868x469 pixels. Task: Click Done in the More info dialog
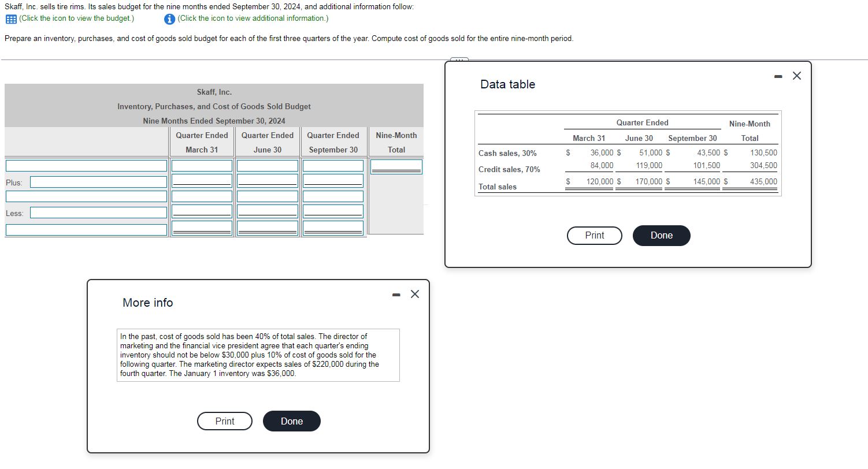point(291,421)
